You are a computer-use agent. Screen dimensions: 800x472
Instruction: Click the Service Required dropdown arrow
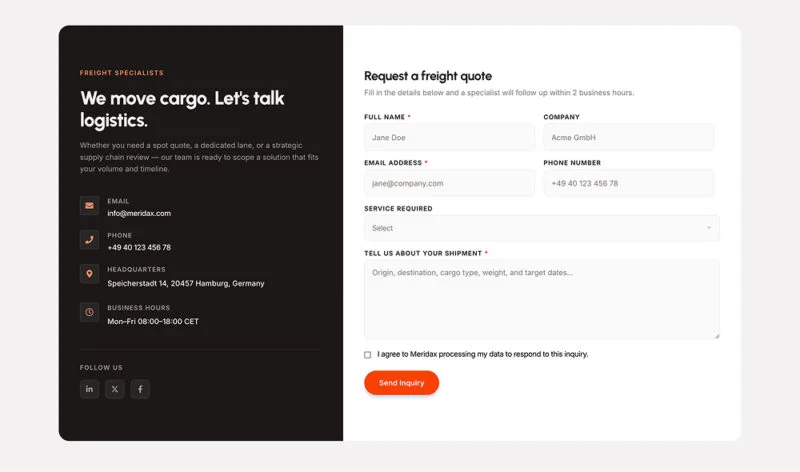(x=709, y=228)
